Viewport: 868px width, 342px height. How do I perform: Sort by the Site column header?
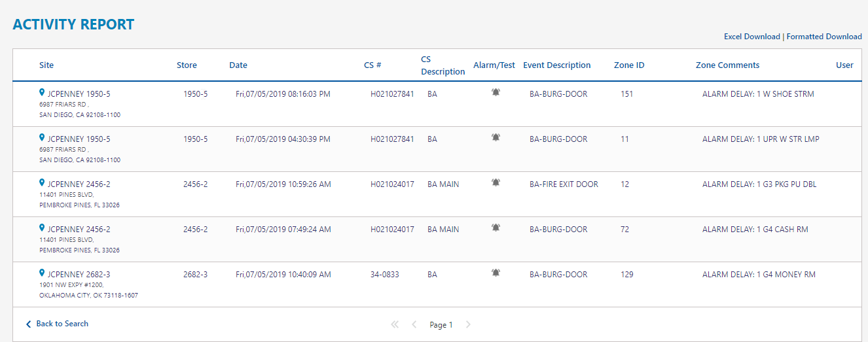(46, 65)
